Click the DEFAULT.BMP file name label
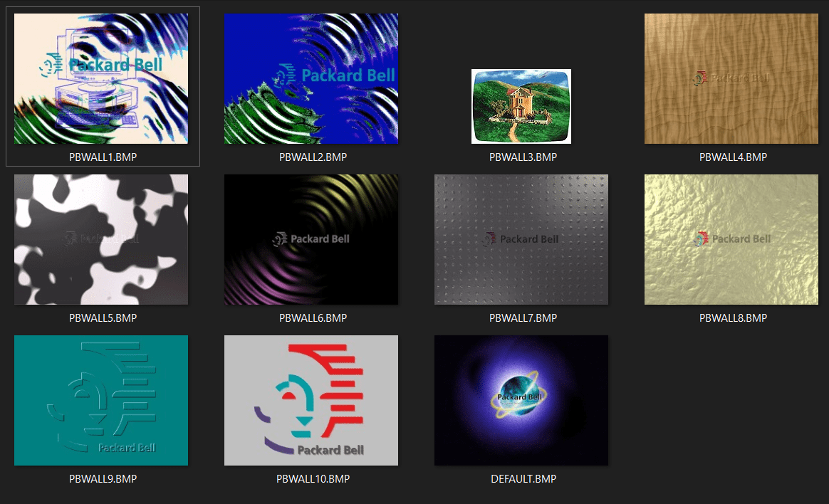This screenshot has width=829, height=504. pos(523,478)
